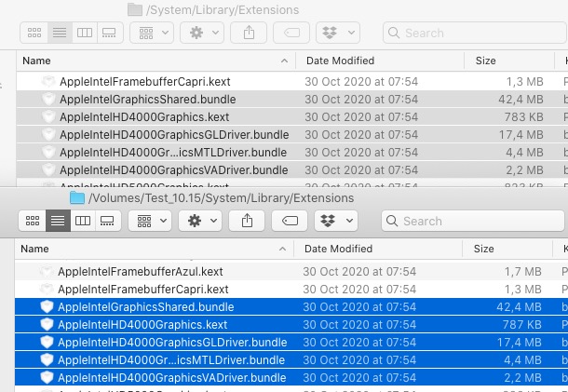Click Edit Tags button in Test_10.15 window
Viewport: 568px width, 392px height.
tap(290, 221)
